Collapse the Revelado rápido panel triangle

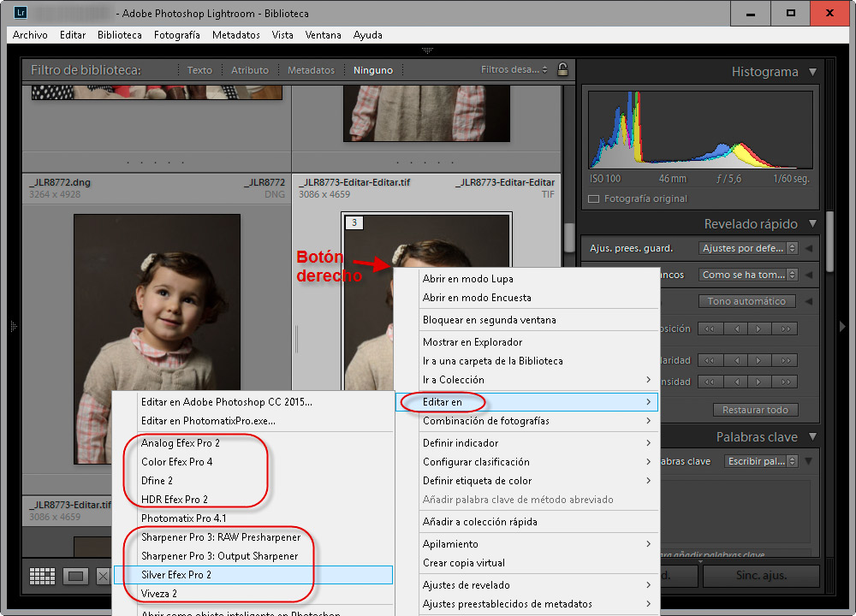[813, 223]
